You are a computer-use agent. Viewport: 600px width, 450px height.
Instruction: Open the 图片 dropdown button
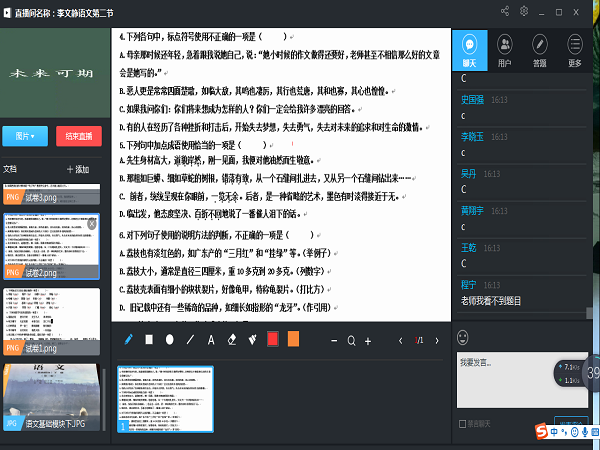(x=26, y=135)
